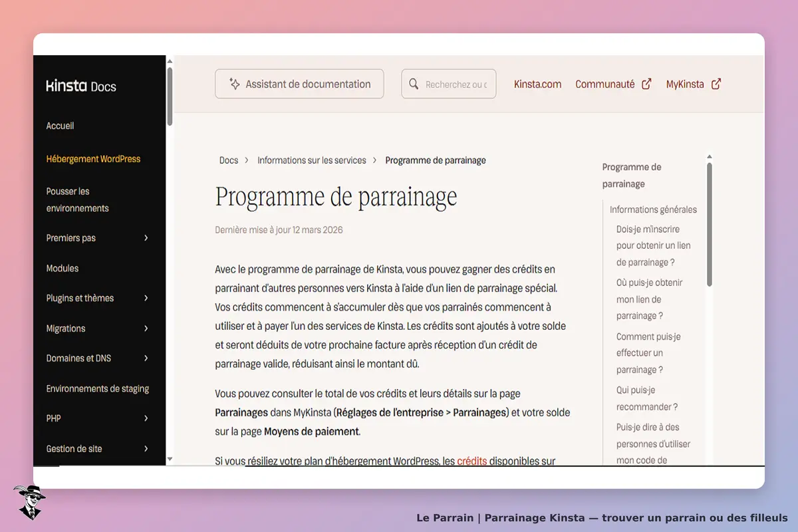798x532 pixels.
Task: Click the external link icon beside MyKinsta
Action: click(716, 84)
